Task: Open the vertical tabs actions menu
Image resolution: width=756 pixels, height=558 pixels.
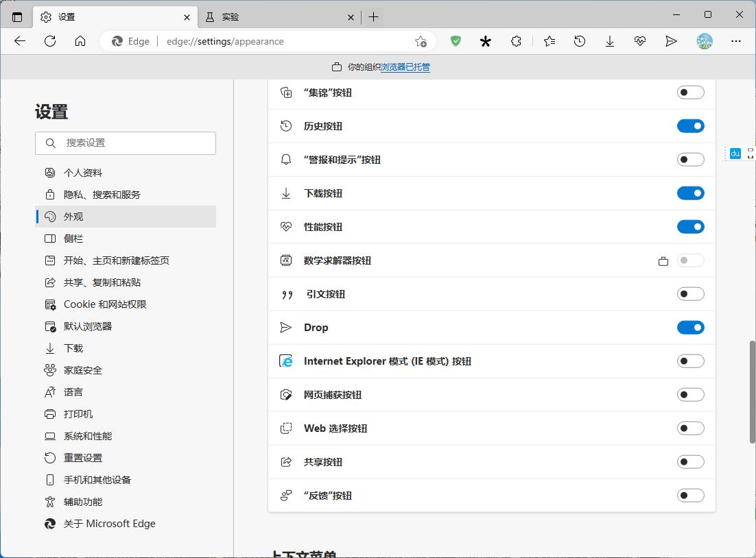Action: pyautogui.click(x=17, y=17)
